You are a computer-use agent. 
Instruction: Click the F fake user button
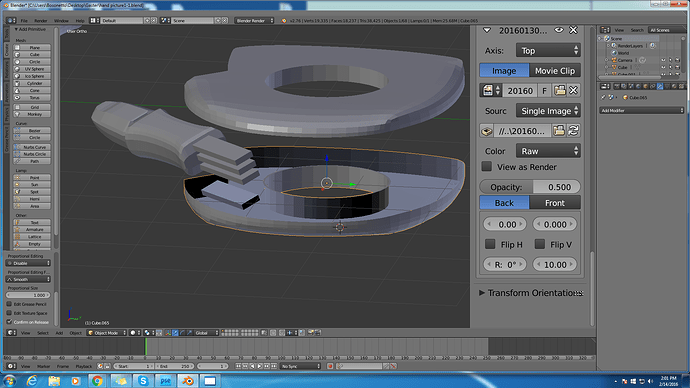(545, 91)
